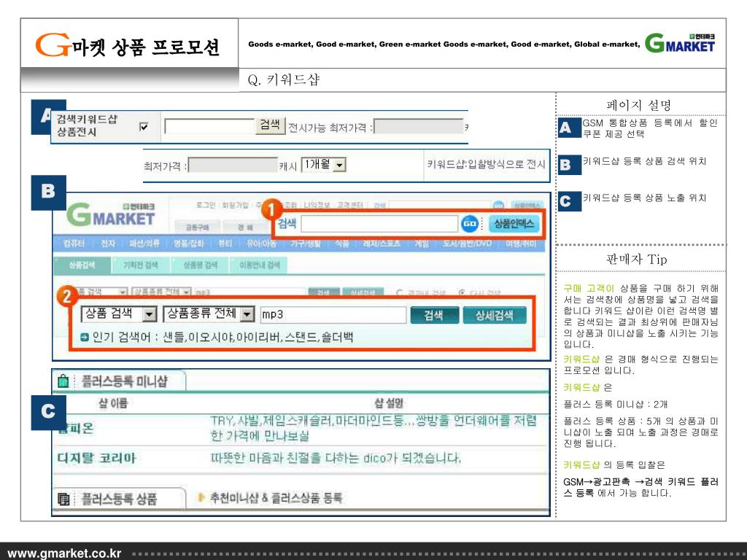Click the 디지탈 코리아 shop name
The image size is (747, 560).
[x=97, y=458]
